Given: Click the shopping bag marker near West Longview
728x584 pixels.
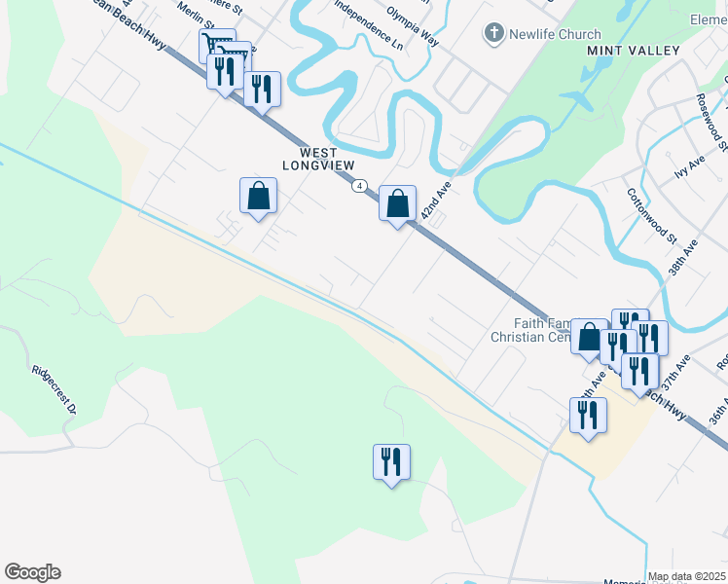Looking at the screenshot, I should (258, 199).
